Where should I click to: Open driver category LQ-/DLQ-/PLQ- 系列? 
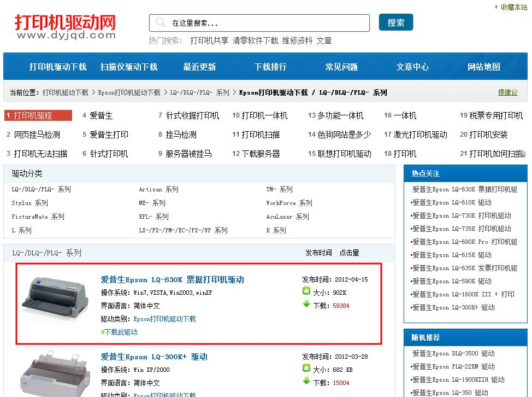coord(42,189)
